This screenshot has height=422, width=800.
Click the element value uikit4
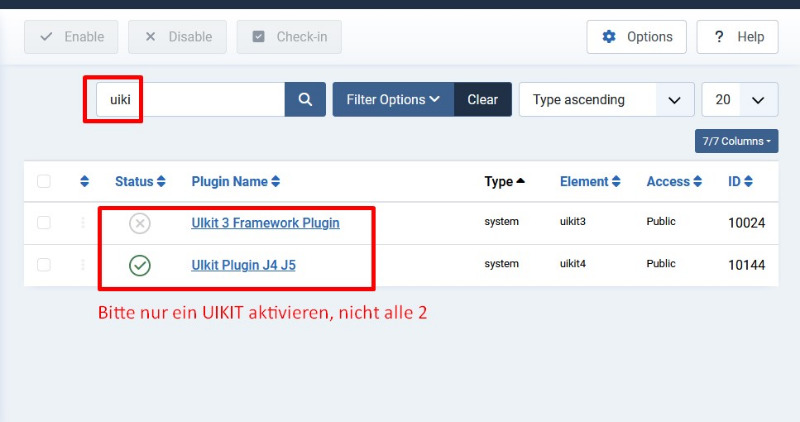tap(572, 264)
